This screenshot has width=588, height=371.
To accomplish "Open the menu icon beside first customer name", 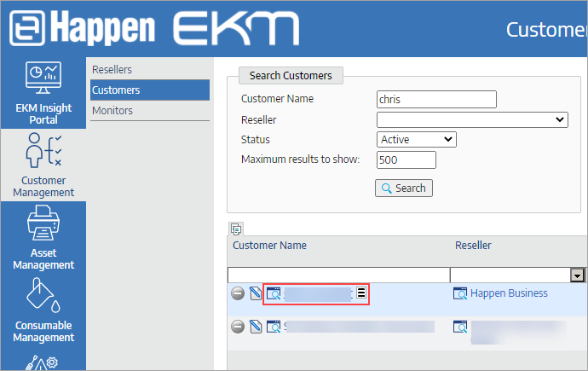I will pos(361,293).
